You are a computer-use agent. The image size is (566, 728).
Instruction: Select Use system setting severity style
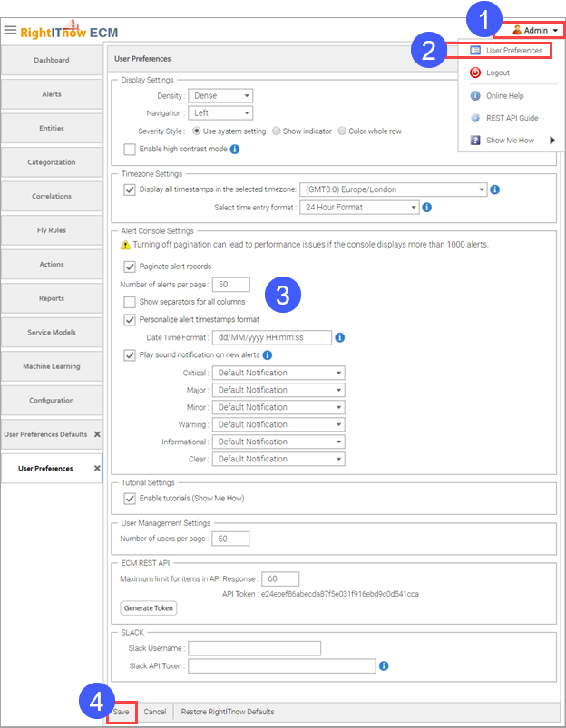(x=197, y=131)
